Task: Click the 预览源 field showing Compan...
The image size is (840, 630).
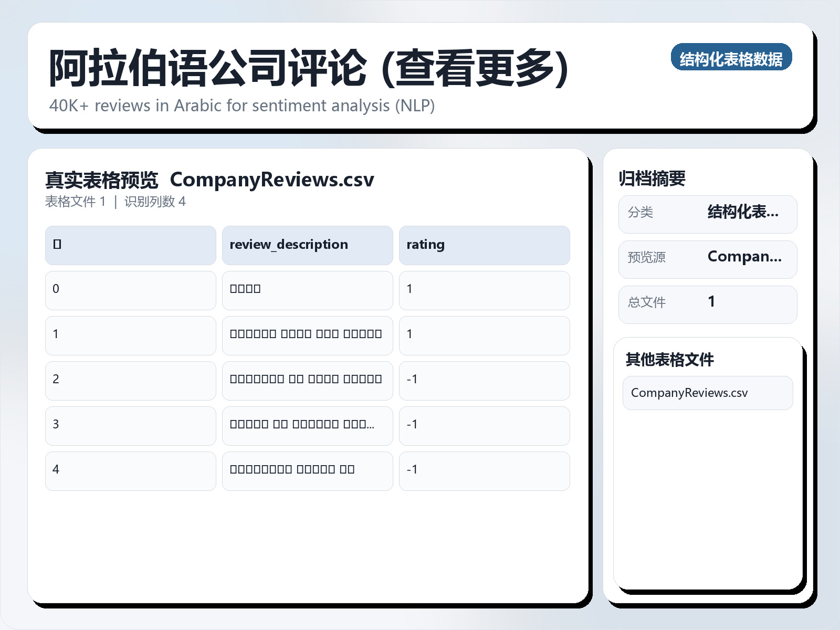Action: 646,258
